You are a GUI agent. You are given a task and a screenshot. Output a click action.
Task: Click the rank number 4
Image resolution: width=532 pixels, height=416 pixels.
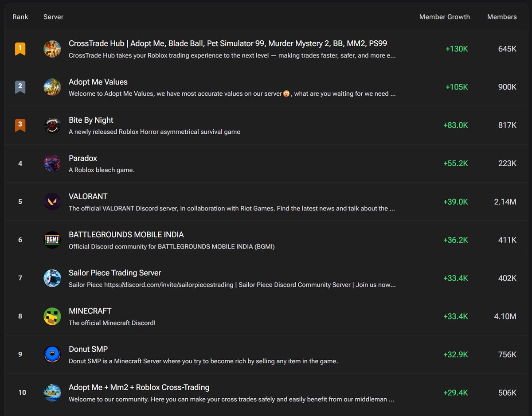[x=20, y=163]
